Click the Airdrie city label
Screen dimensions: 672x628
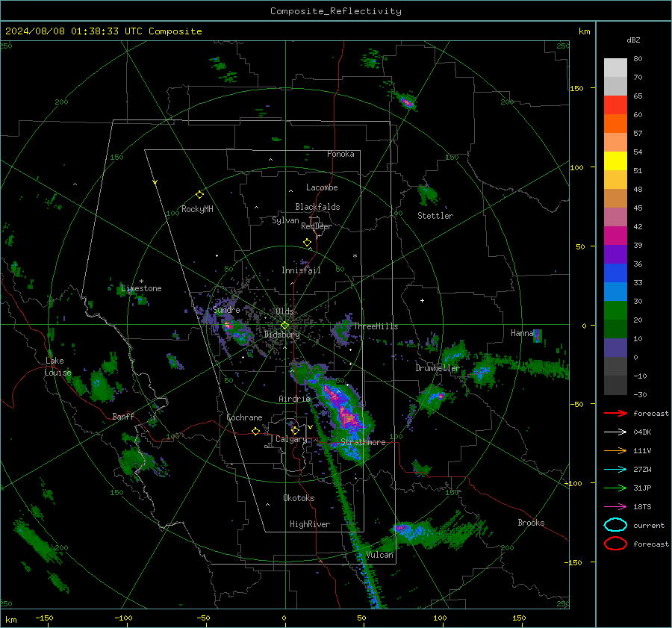click(x=294, y=399)
